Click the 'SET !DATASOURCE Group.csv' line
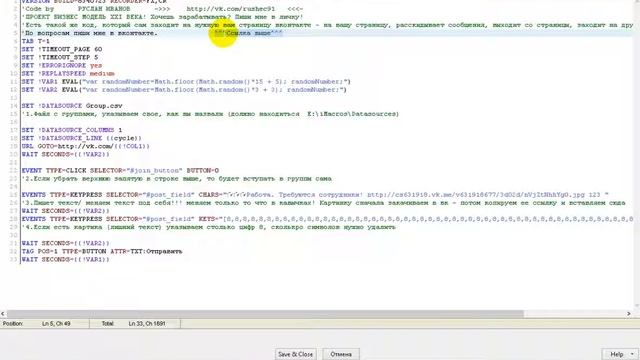This screenshot has width=640, height=360. [72, 106]
